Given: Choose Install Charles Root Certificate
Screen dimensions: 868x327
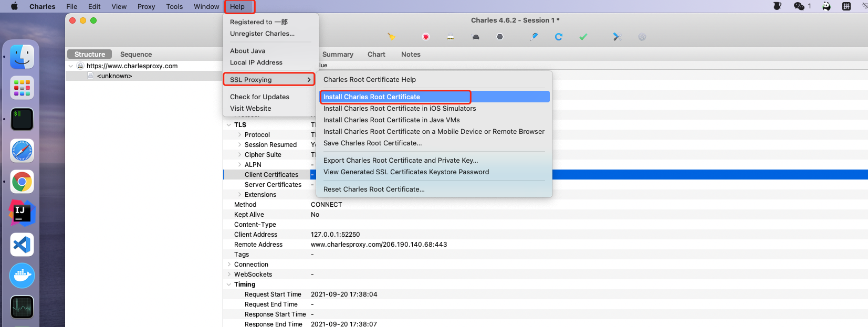Looking at the screenshot, I should click(x=435, y=97).
